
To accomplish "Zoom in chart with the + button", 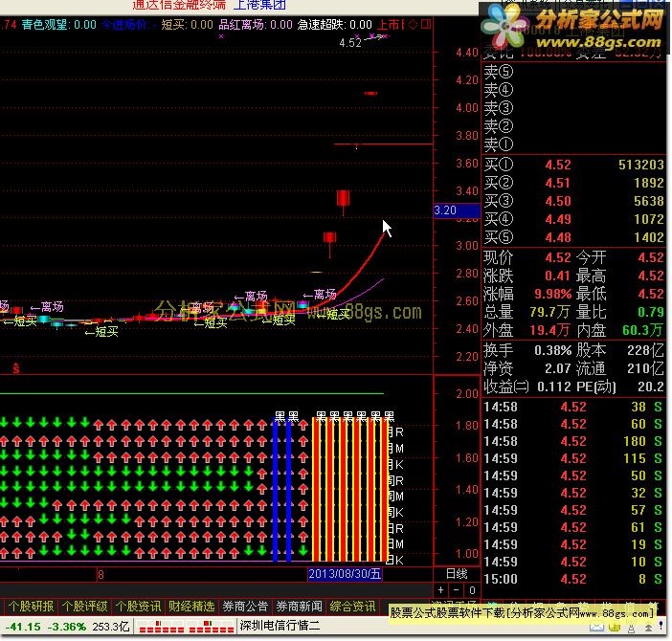I will (440, 590).
